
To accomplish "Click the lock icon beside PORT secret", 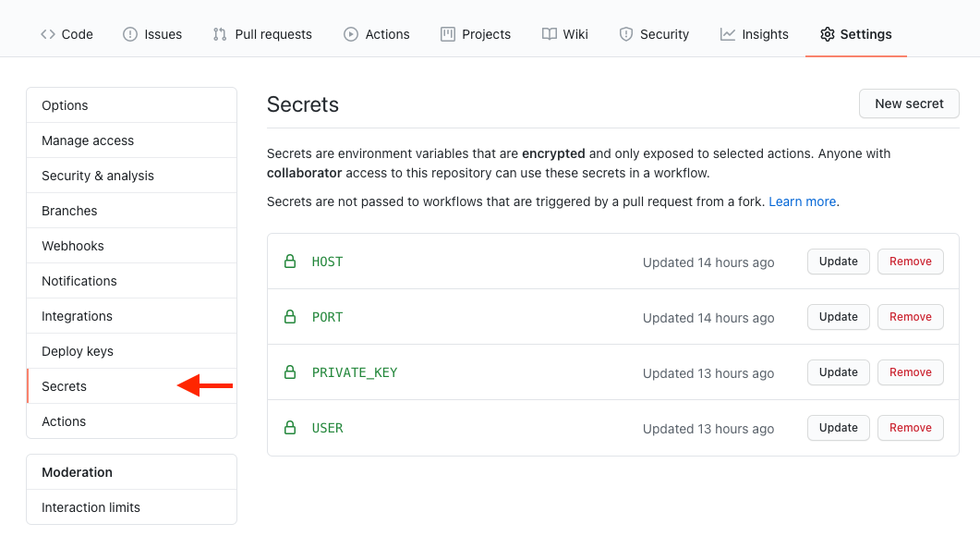I will [290, 317].
